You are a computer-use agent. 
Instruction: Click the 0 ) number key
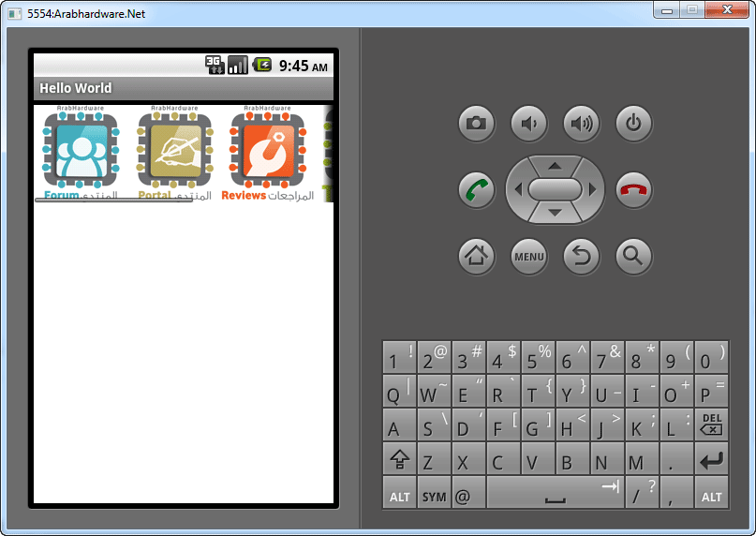[x=712, y=357]
